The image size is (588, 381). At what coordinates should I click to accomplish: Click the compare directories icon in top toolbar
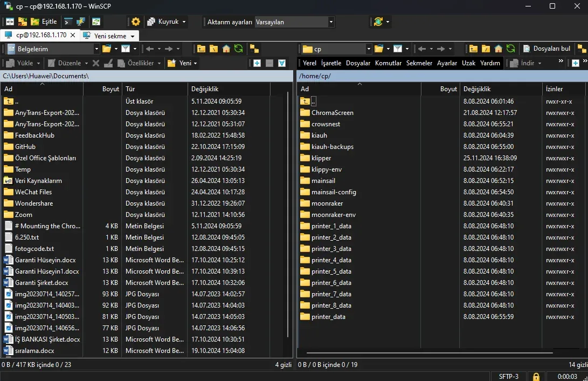(10, 22)
